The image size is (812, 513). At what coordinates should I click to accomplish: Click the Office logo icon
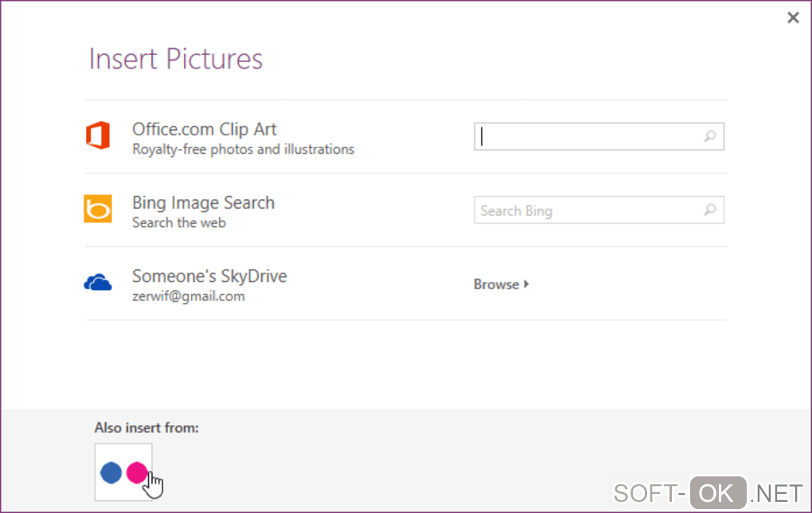98,136
